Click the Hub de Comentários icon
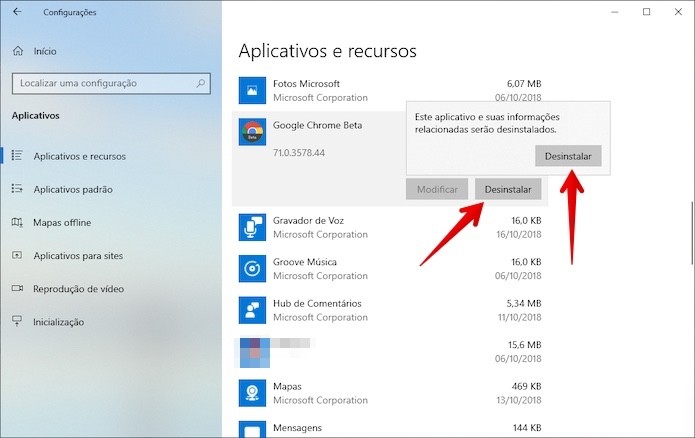Screen dimensions: 695x438 pyautogui.click(x=252, y=310)
